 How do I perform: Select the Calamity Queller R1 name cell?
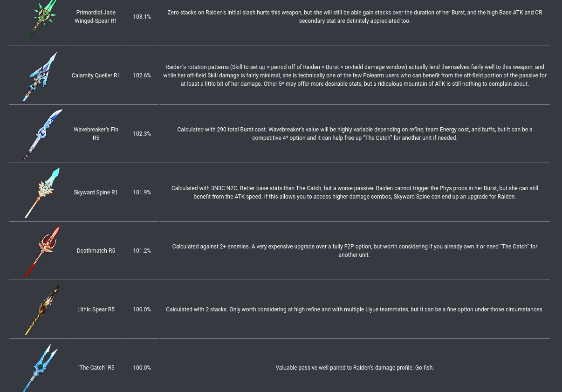point(96,76)
